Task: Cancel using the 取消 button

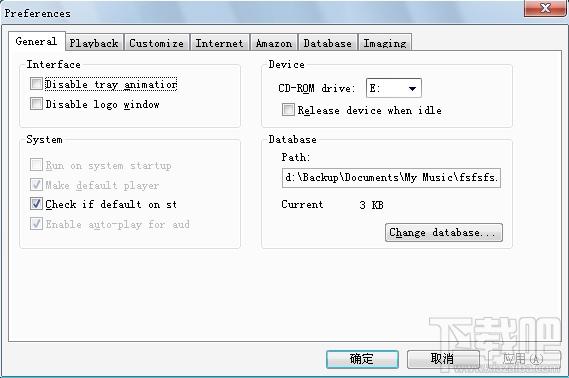Action: 443,359
